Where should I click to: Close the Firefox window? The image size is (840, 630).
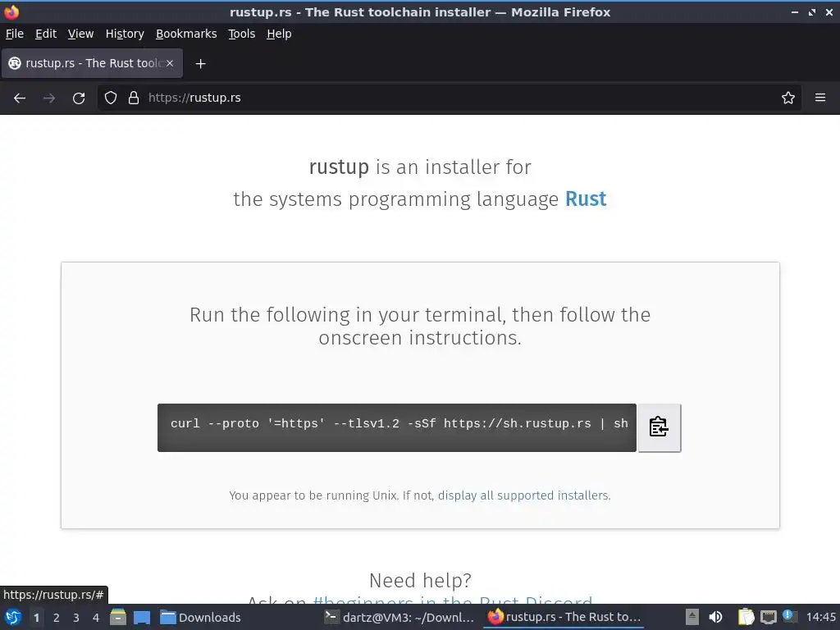[x=829, y=12]
